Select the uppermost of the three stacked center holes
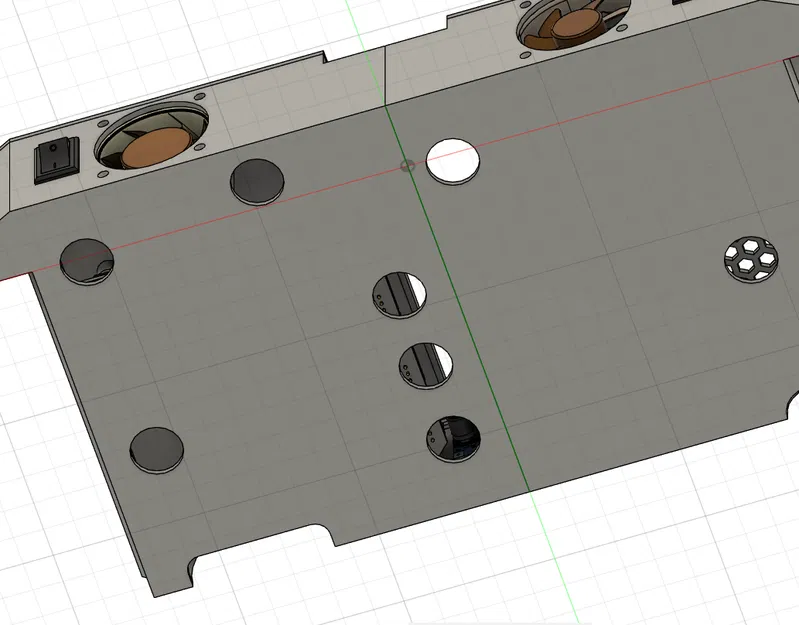The width and height of the screenshot is (799, 625). 400,295
